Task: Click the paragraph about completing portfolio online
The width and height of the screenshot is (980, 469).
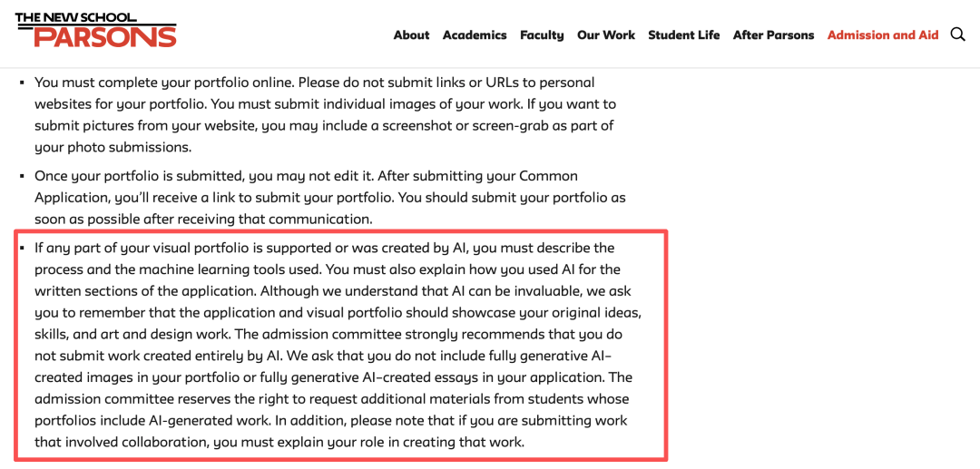Action: (325, 115)
